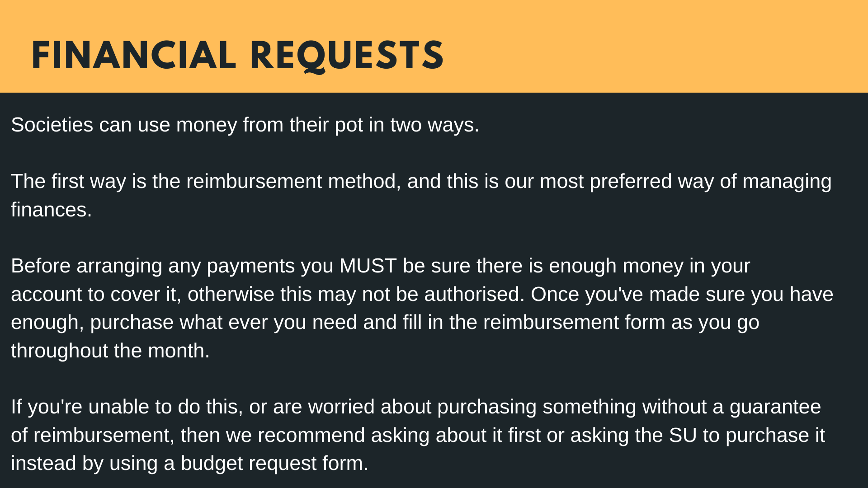This screenshot has height=488, width=868.
Task: Click the phrase 'Before arranging any payments'
Action: pyautogui.click(x=153, y=266)
